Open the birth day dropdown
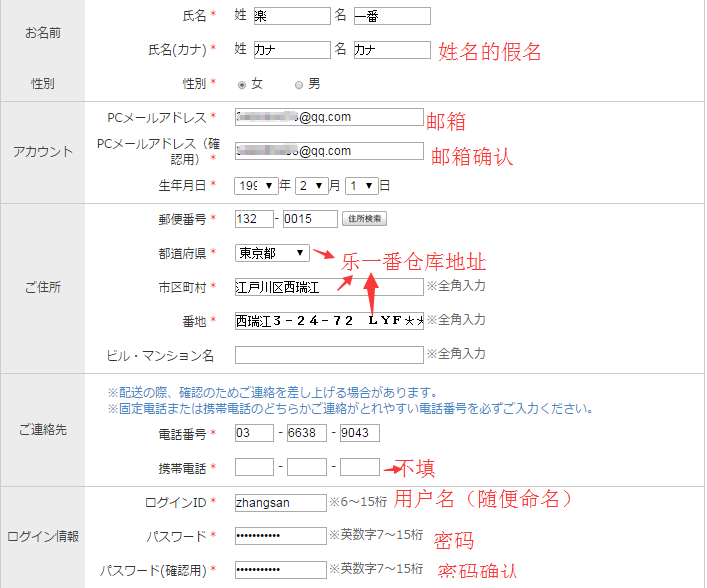The width and height of the screenshot is (707, 588). point(362,185)
